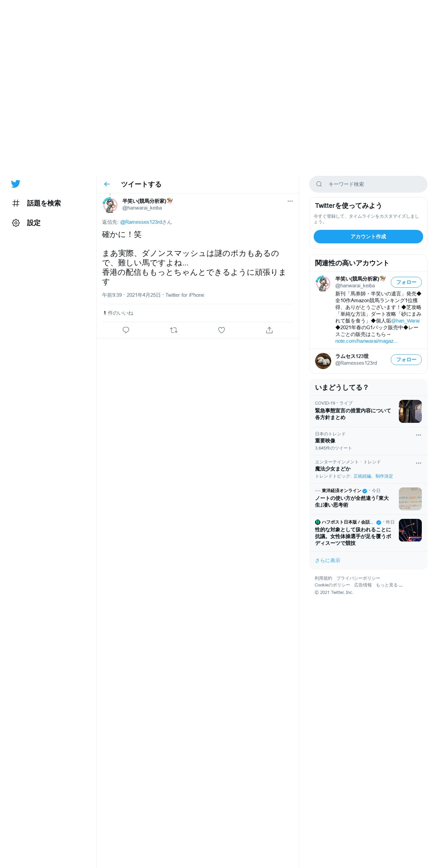434x868 pixels.
Task: Open the @Ramesses123rd reply mention link
Action: pos(141,222)
